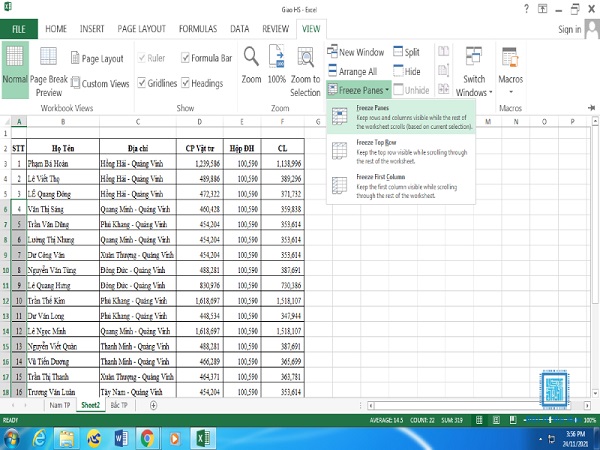
Task: Choose Freeze Panes option in menu
Action: pyautogui.click(x=401, y=116)
